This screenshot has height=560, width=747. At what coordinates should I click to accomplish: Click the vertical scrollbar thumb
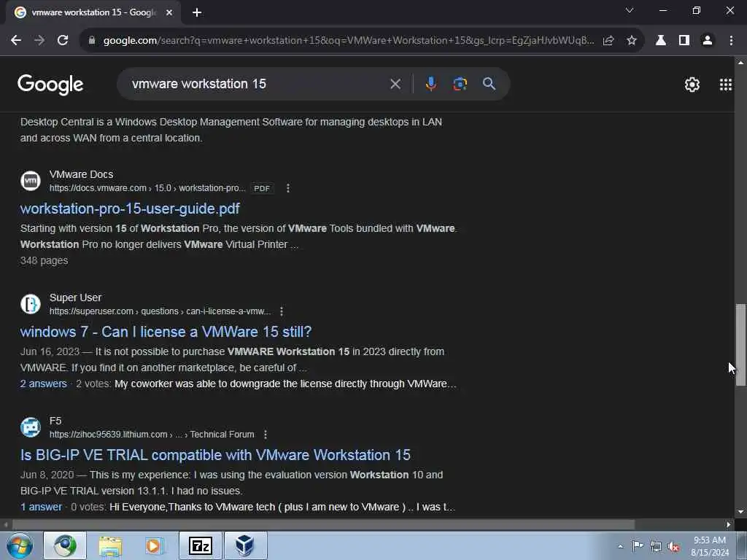click(x=740, y=345)
